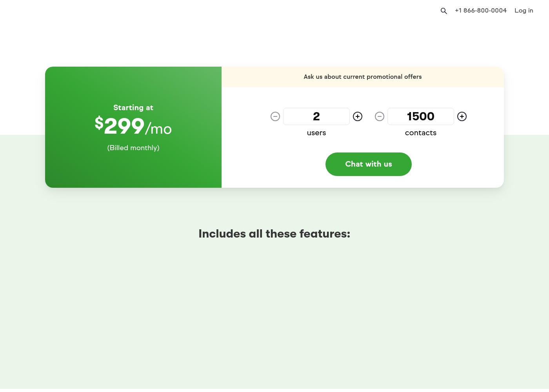The height and width of the screenshot is (392, 549).
Task: Click the promotional offers banner text
Action: point(363,77)
